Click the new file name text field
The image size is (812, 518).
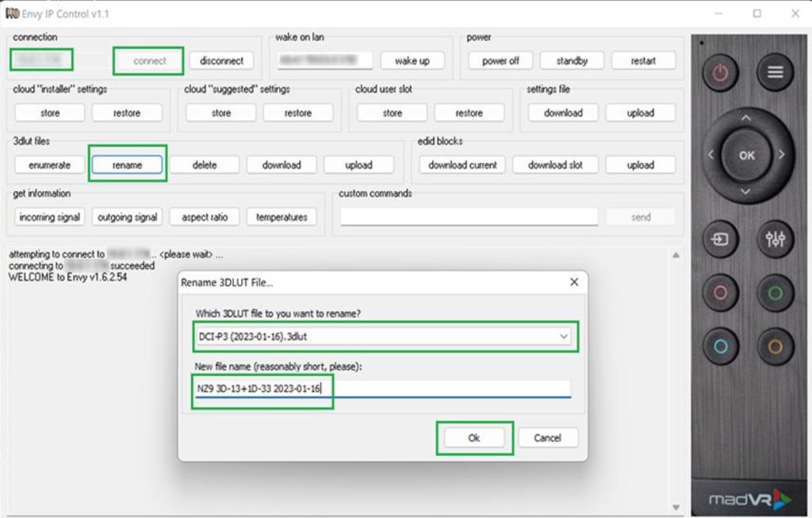coord(383,389)
